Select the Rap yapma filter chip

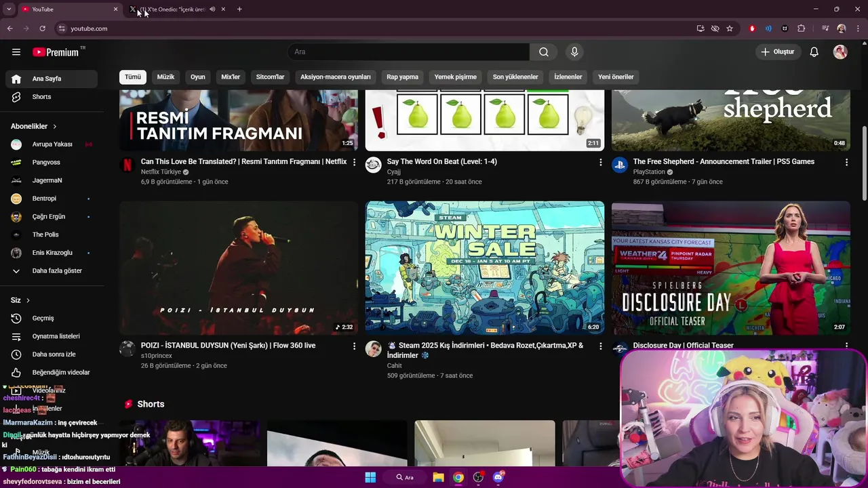click(x=403, y=77)
